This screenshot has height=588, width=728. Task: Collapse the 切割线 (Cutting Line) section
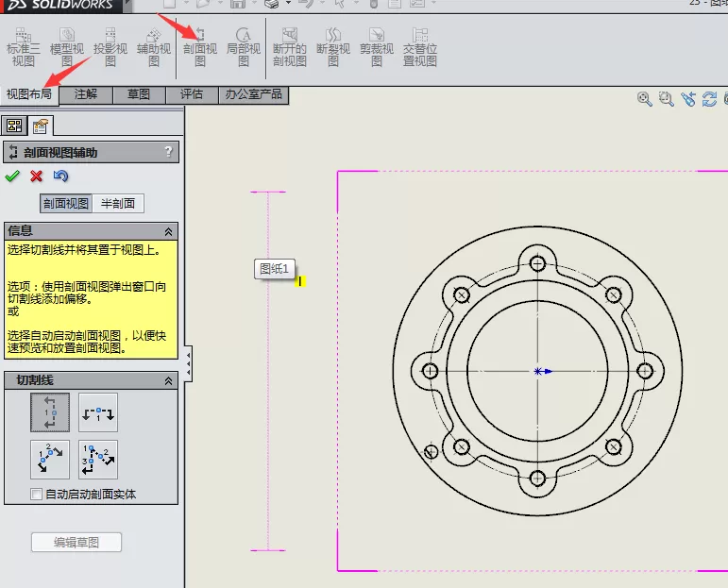coord(168,381)
